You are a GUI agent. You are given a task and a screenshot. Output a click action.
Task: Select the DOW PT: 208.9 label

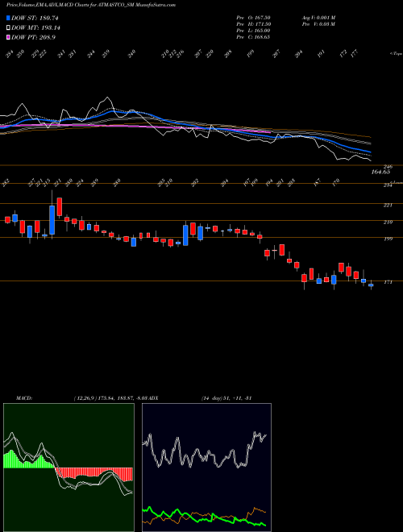pyautogui.click(x=33, y=37)
